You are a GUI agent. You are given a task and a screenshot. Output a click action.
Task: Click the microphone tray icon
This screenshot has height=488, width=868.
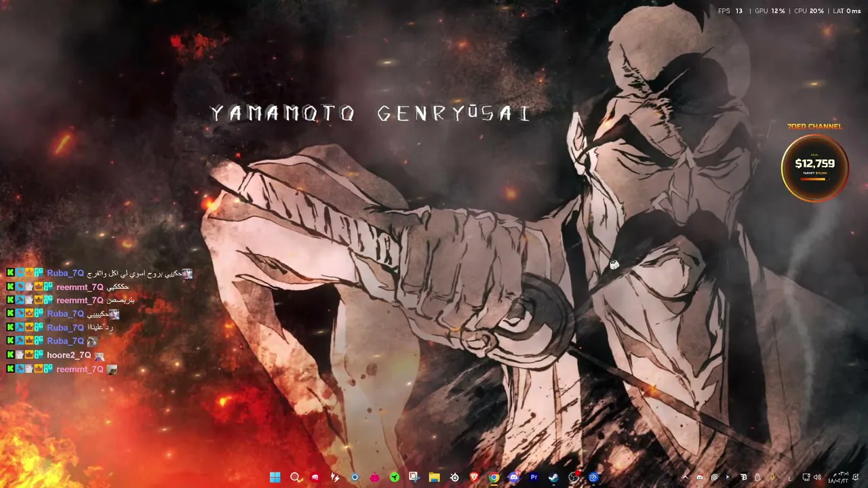click(x=772, y=477)
